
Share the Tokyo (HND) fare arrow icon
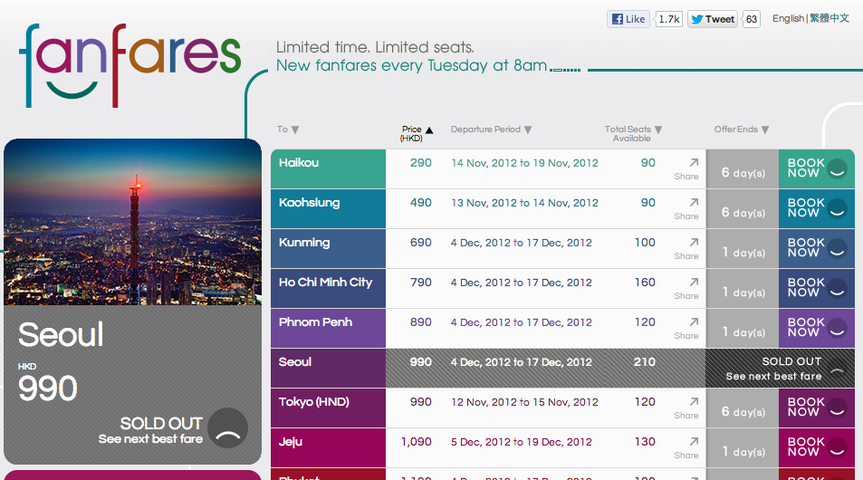coord(693,401)
